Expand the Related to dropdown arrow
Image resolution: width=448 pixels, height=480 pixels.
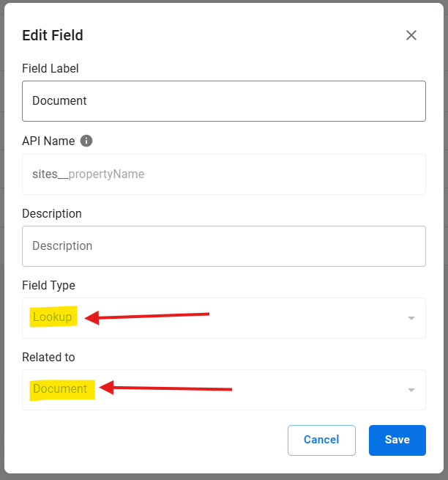411,390
